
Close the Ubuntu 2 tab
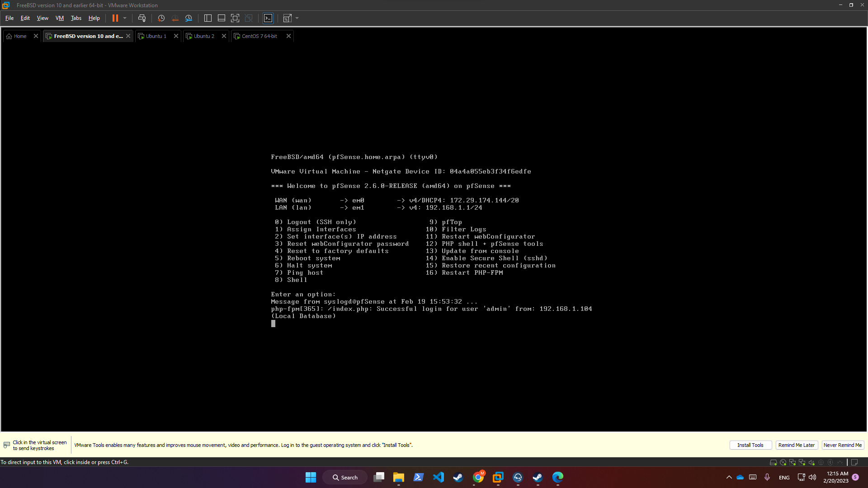coord(224,36)
